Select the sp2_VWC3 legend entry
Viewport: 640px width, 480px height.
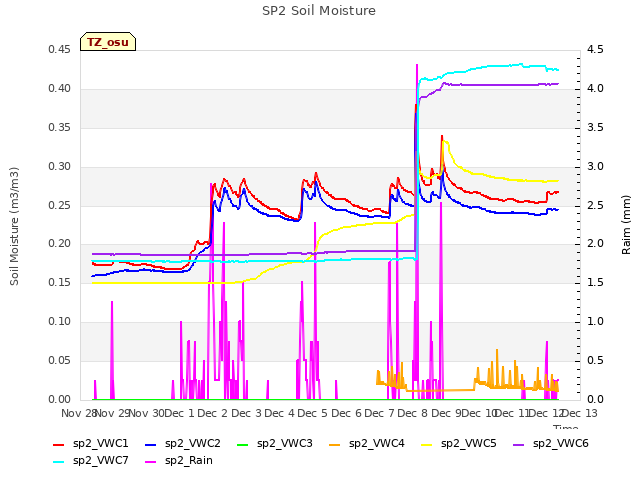click(x=275, y=443)
